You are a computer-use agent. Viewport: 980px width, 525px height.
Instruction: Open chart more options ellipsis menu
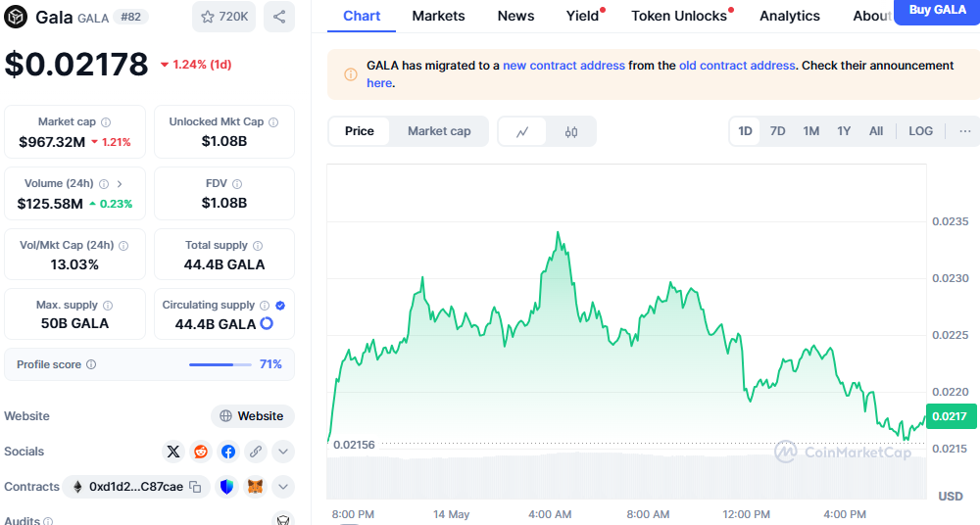click(965, 131)
